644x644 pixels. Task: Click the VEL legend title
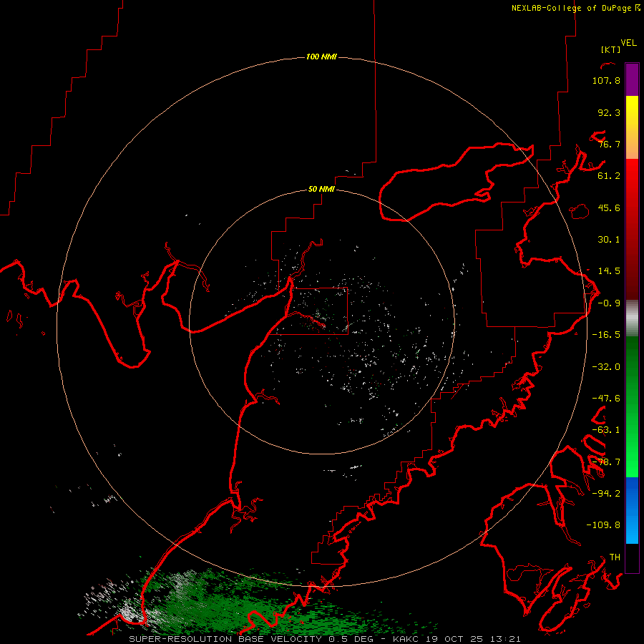(628, 43)
